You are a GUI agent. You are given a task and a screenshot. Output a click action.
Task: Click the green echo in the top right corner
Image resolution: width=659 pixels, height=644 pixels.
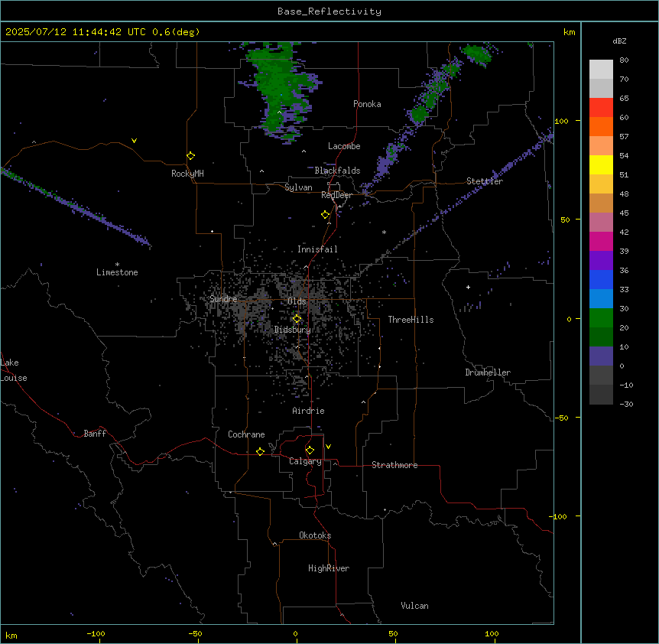pyautogui.click(x=478, y=54)
